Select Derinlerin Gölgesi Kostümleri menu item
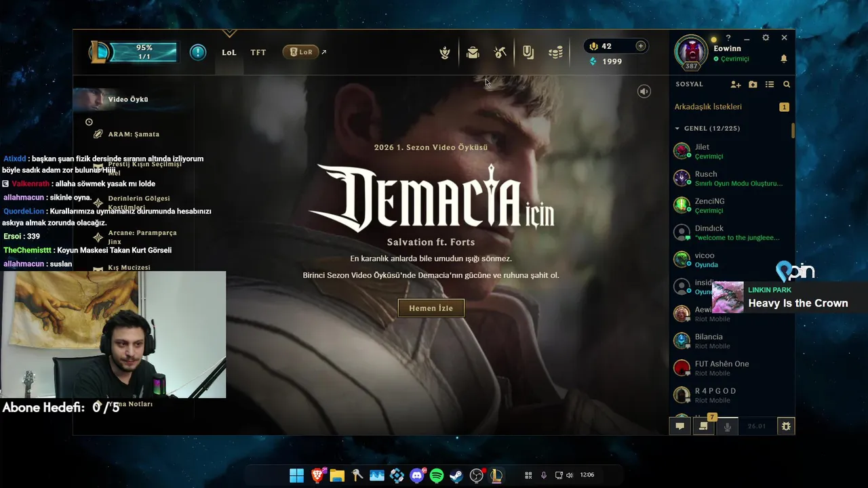This screenshot has width=868, height=488. [x=139, y=203]
